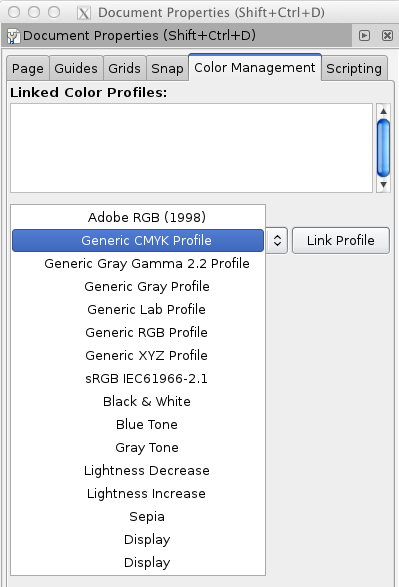Go to the Snap tab
Viewport: 399px width, 587px height.
[167, 69]
